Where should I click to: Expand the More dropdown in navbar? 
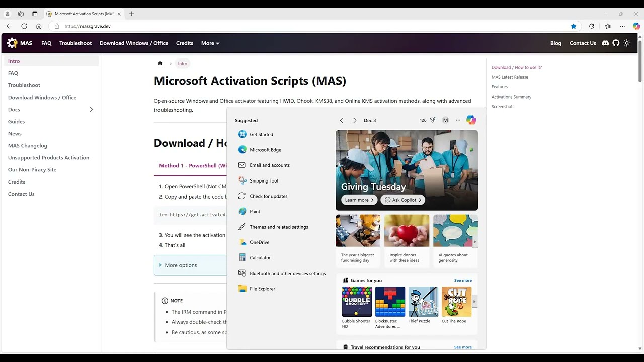coord(210,43)
